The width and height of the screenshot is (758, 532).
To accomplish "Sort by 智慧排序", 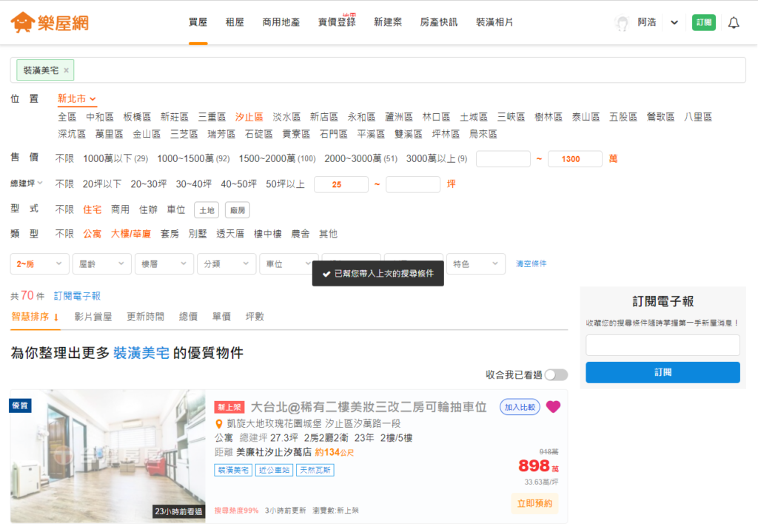I will (35, 317).
